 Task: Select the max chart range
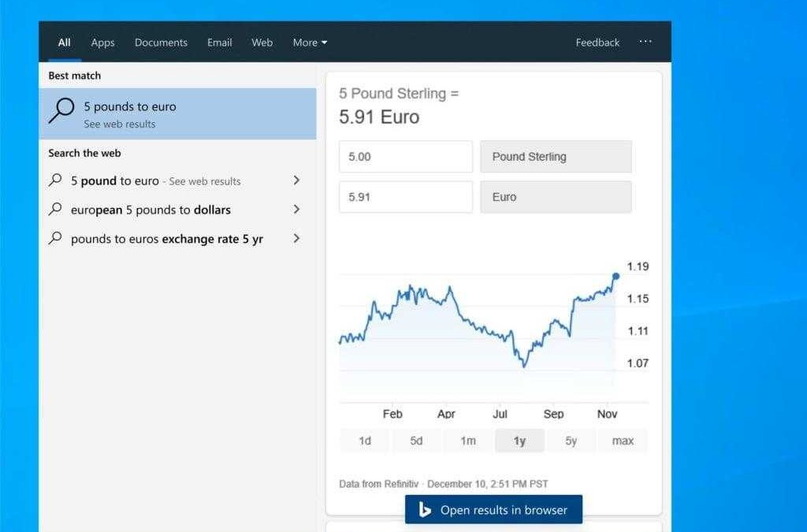pos(623,441)
